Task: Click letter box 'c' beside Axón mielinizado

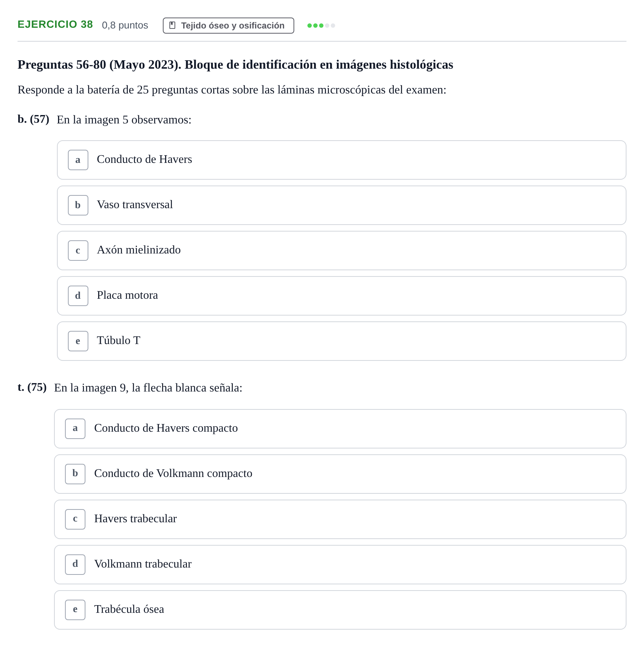Action: click(x=78, y=251)
